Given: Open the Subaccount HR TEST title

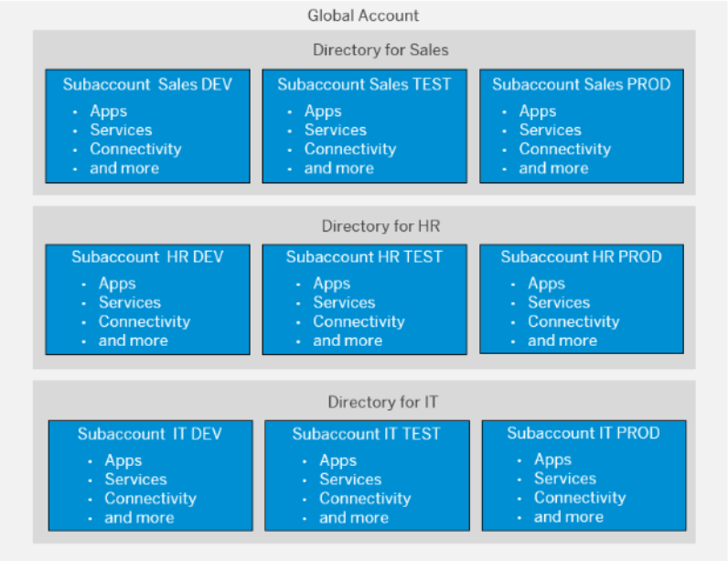Looking at the screenshot, I should click(x=364, y=256).
